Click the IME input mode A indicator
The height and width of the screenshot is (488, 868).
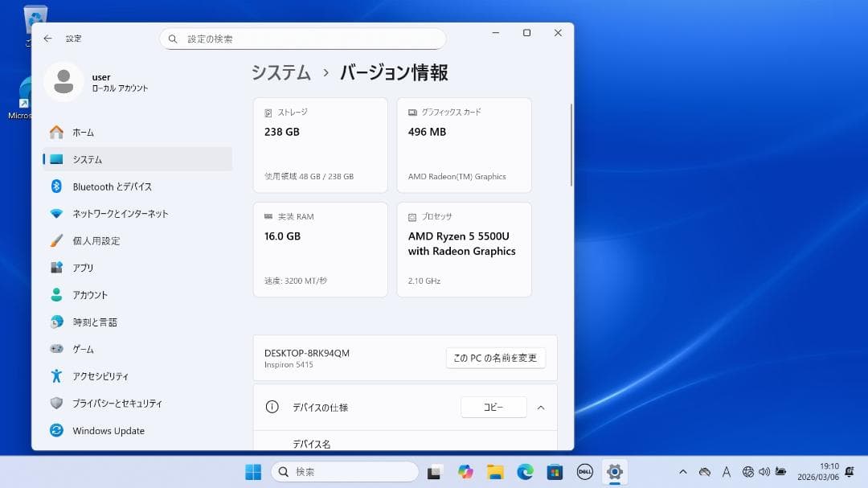[727, 472]
